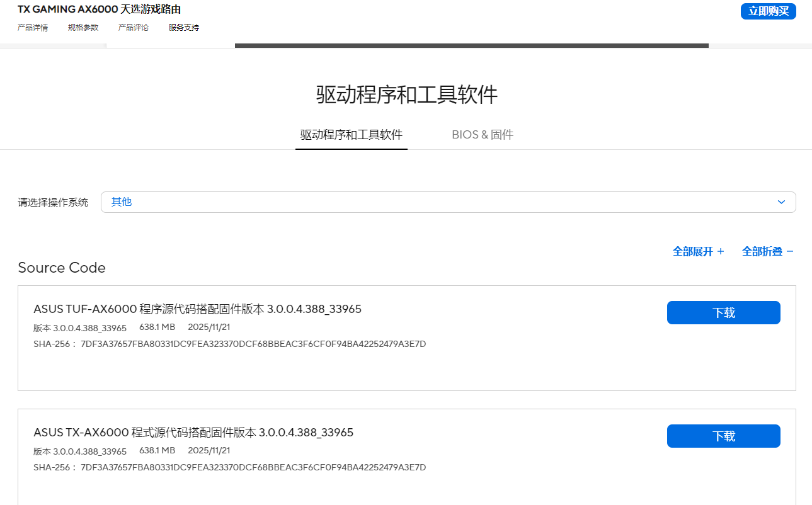The height and width of the screenshot is (505, 812).
Task: Switch to the BIOS & 固件 tab
Action: pyautogui.click(x=483, y=134)
